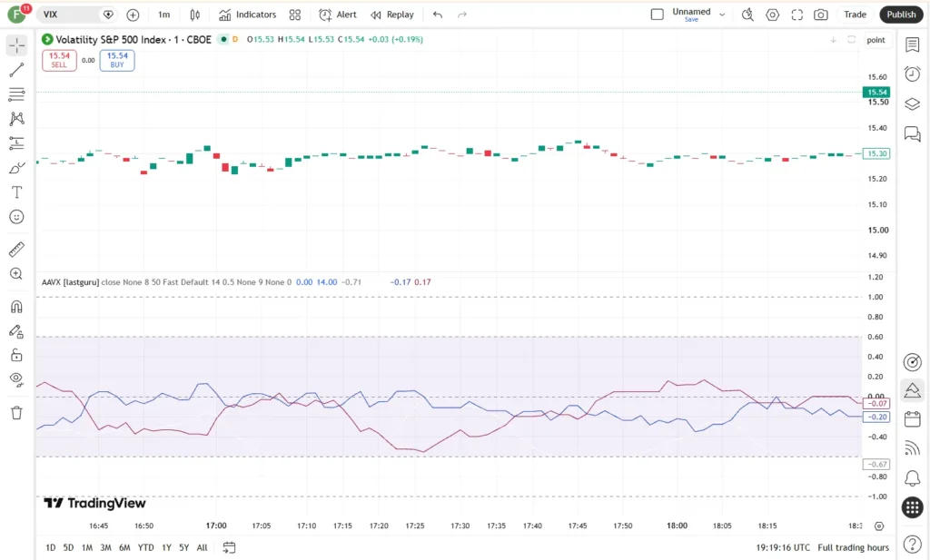
Task: Open the quick search icon
Action: click(x=748, y=15)
